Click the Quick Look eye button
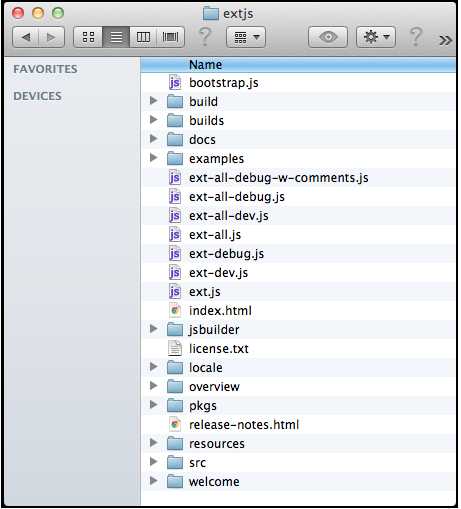The height and width of the screenshot is (509, 461). (x=328, y=37)
